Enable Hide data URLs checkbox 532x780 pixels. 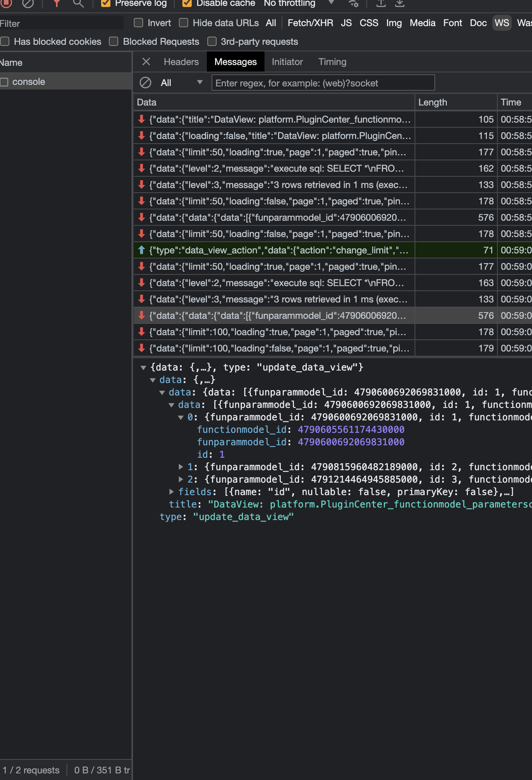(x=184, y=23)
